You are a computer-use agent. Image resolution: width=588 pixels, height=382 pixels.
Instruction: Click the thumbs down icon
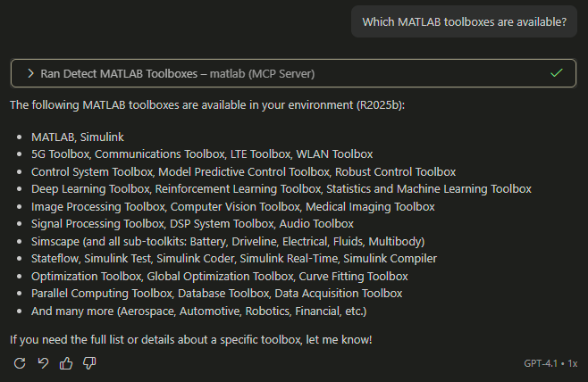[89, 363]
